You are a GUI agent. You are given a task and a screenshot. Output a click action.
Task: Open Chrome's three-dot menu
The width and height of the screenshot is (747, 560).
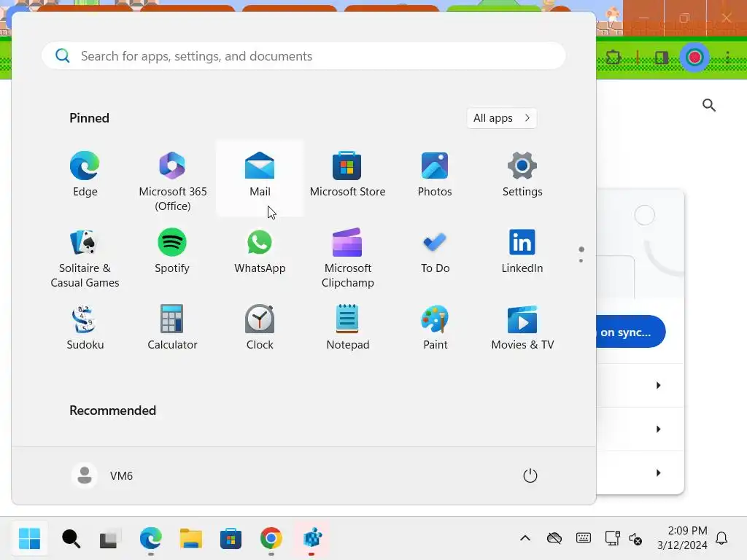pos(727,58)
